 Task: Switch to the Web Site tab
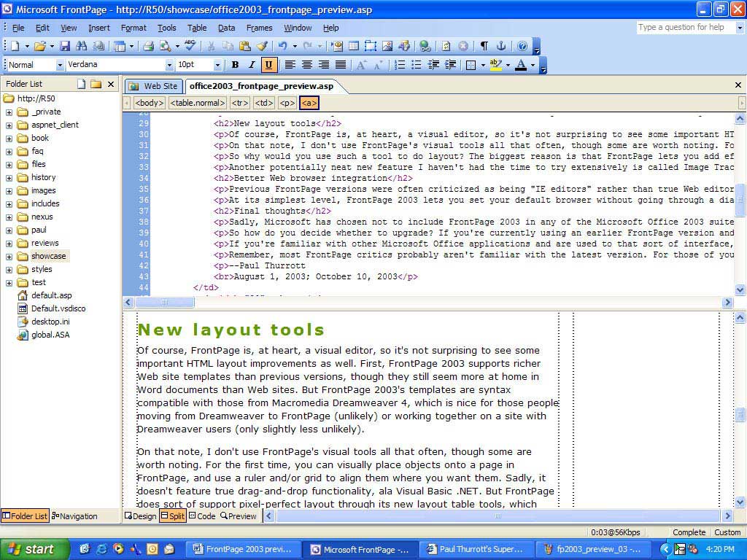pyautogui.click(x=153, y=85)
